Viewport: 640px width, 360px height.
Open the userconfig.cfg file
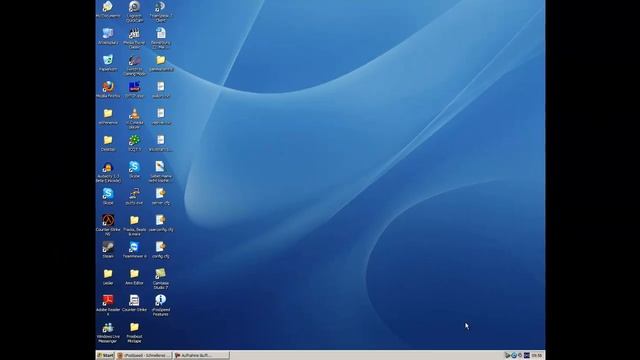click(160, 220)
